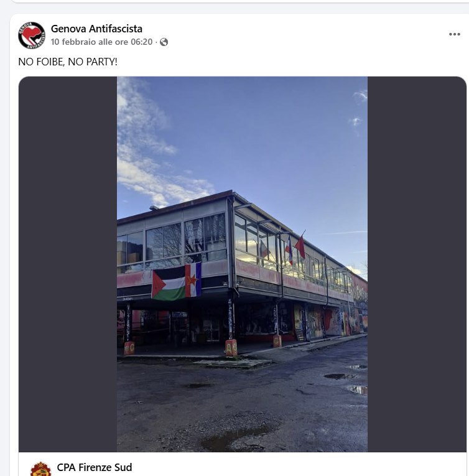The height and width of the screenshot is (476, 469).
Task: Click the red star flag beside the Palestinian flag
Action: [x=193, y=279]
